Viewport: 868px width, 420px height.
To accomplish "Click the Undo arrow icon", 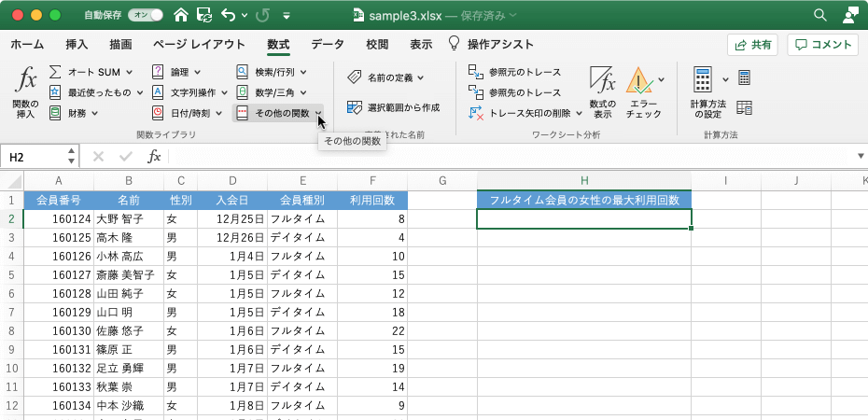I will click(x=228, y=15).
